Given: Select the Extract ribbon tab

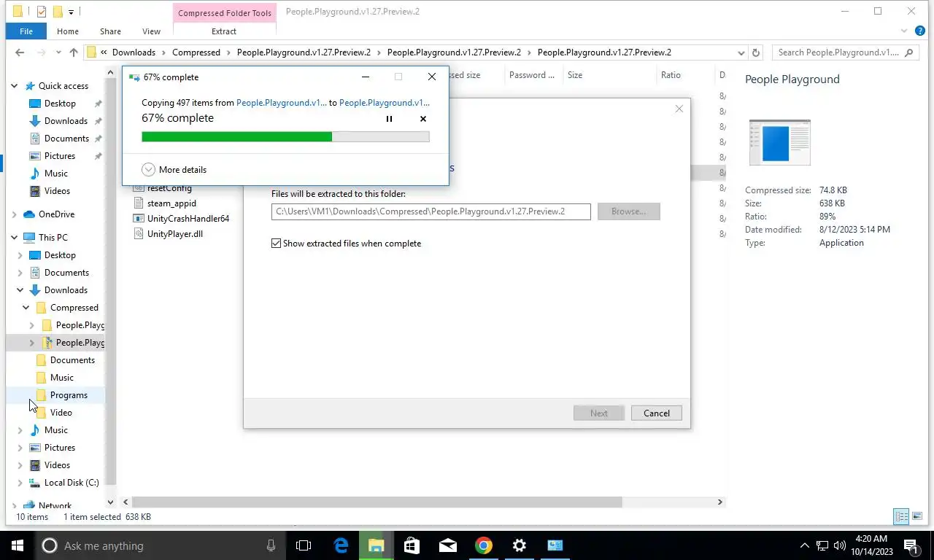Looking at the screenshot, I should (x=224, y=31).
